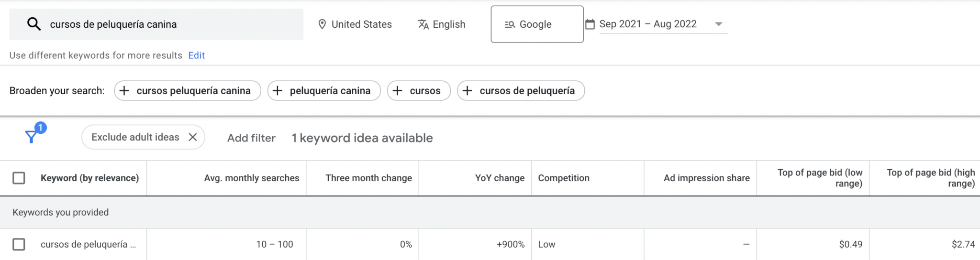Viewport: 980px width, 260px height.
Task: Add the 'cursos' plus chip
Action: 419,90
